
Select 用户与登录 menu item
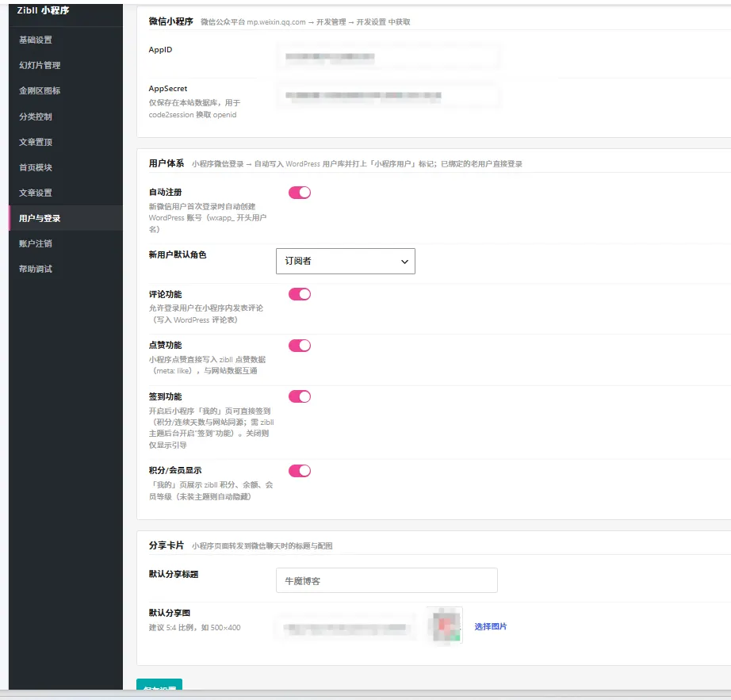(66, 218)
